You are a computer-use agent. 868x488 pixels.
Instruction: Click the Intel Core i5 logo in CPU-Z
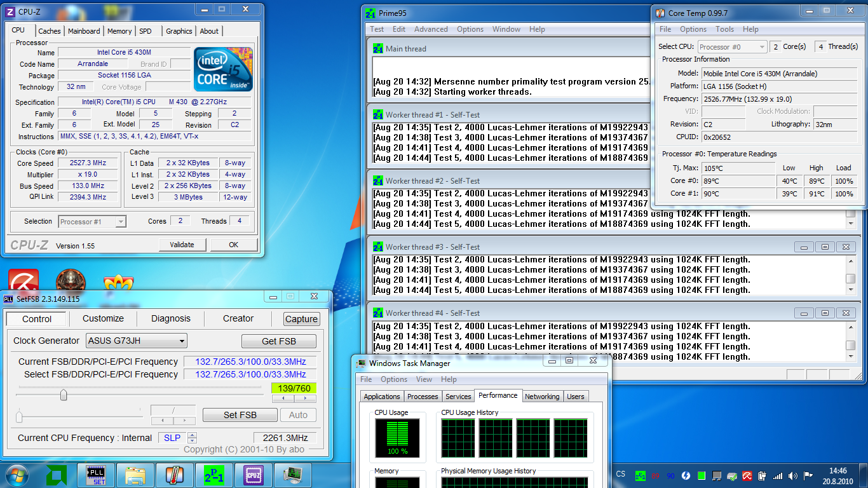point(224,69)
